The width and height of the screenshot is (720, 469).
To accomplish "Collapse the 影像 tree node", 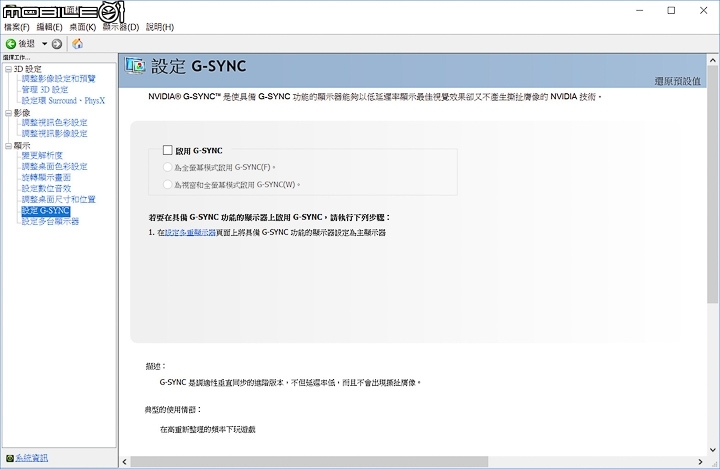I will [8, 113].
